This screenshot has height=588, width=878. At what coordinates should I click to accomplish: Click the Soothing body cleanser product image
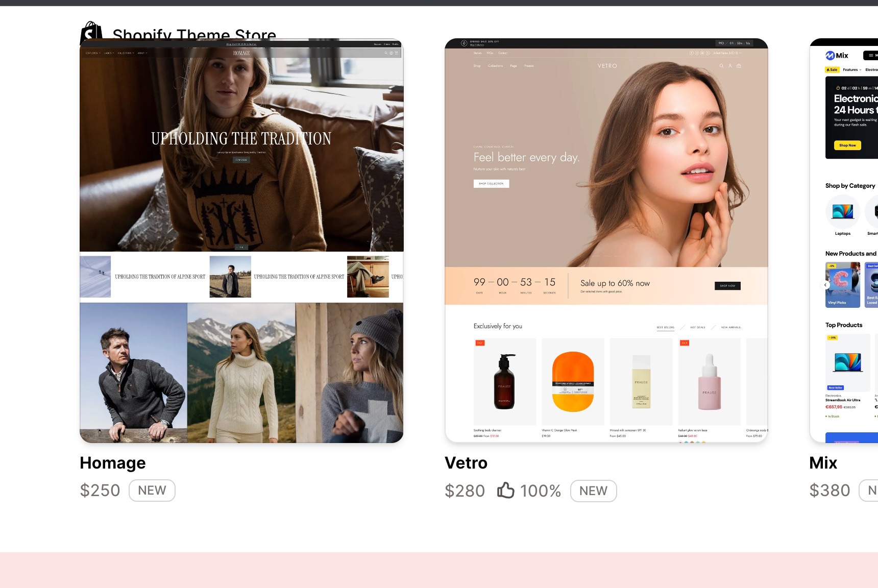[x=505, y=381]
